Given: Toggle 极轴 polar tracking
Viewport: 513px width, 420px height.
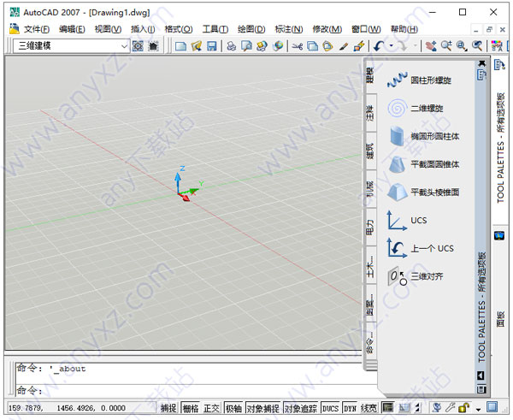Looking at the screenshot, I should click(233, 408).
